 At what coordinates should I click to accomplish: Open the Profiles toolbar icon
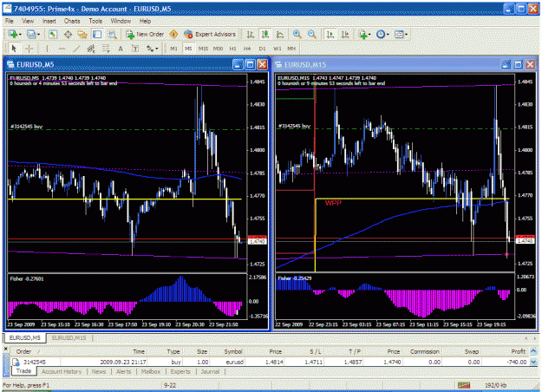[31, 34]
